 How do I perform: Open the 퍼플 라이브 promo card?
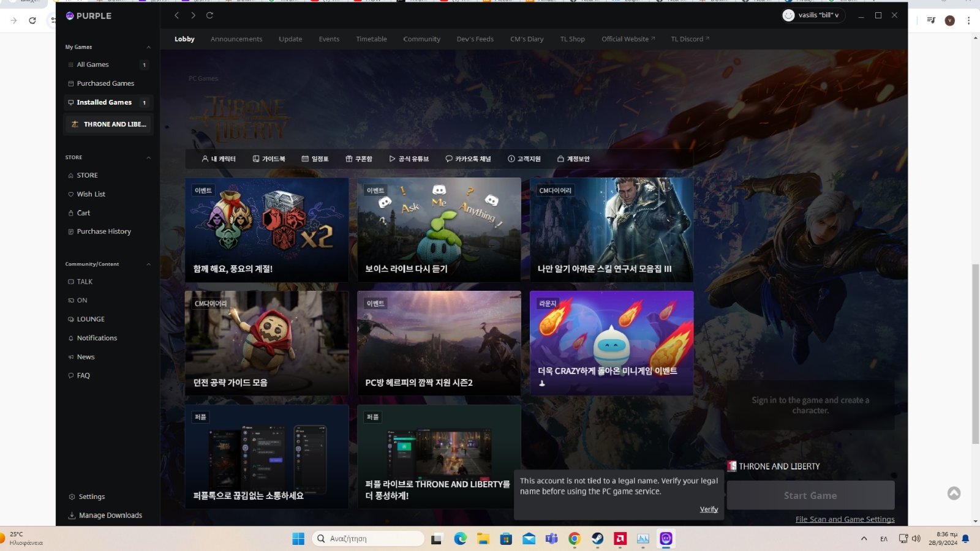coord(439,457)
